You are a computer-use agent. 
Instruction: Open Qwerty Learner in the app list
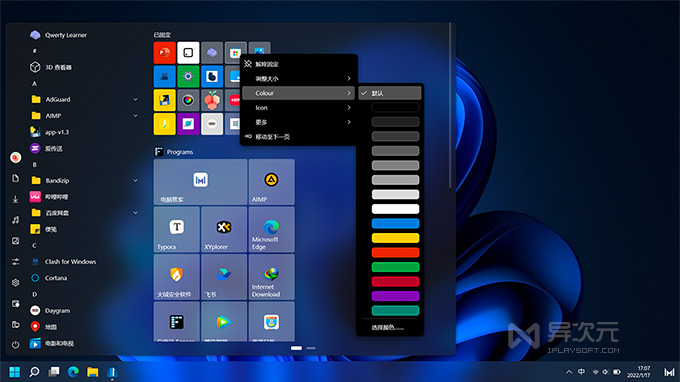pyautogui.click(x=66, y=35)
